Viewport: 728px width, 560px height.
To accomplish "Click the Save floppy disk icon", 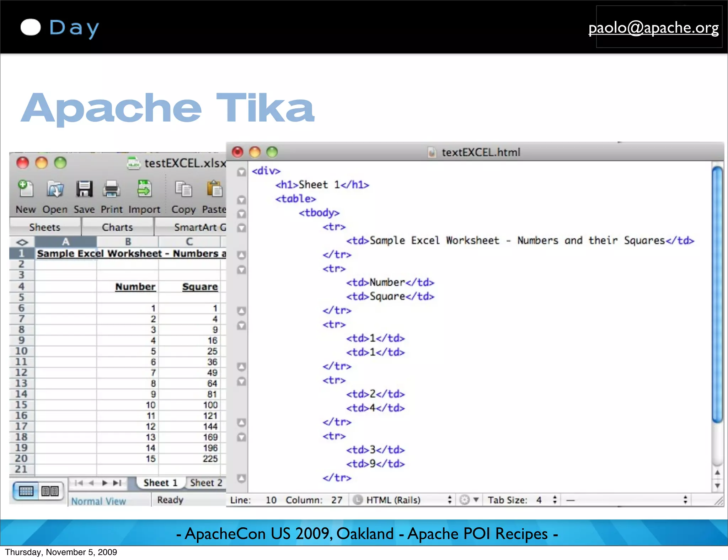I will tap(84, 189).
